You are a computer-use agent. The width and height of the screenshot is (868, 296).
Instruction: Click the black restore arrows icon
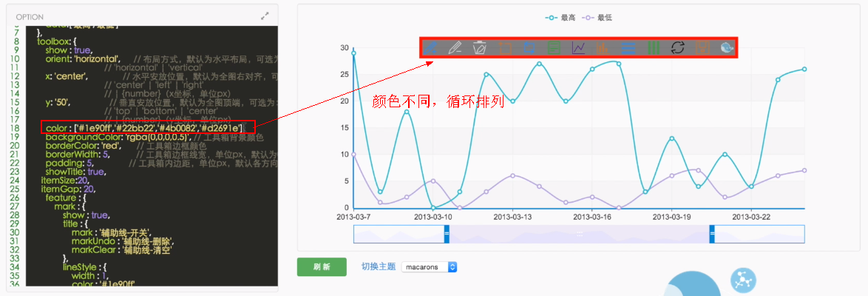(677, 47)
